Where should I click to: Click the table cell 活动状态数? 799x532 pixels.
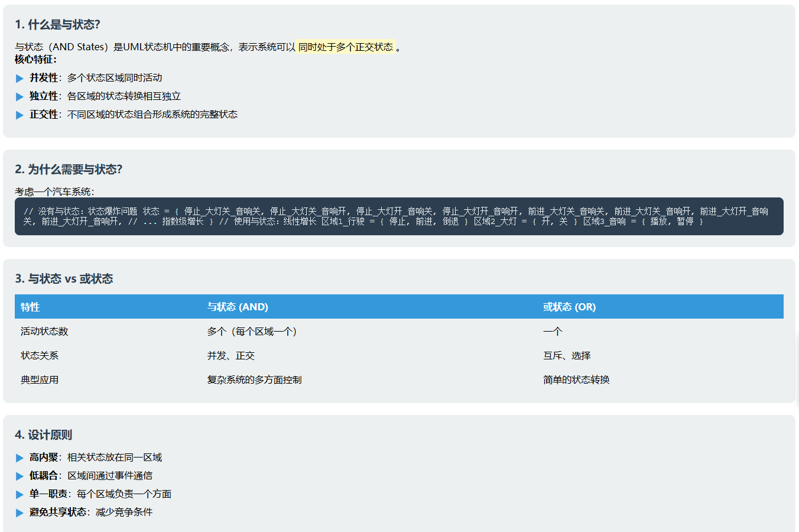coord(43,331)
